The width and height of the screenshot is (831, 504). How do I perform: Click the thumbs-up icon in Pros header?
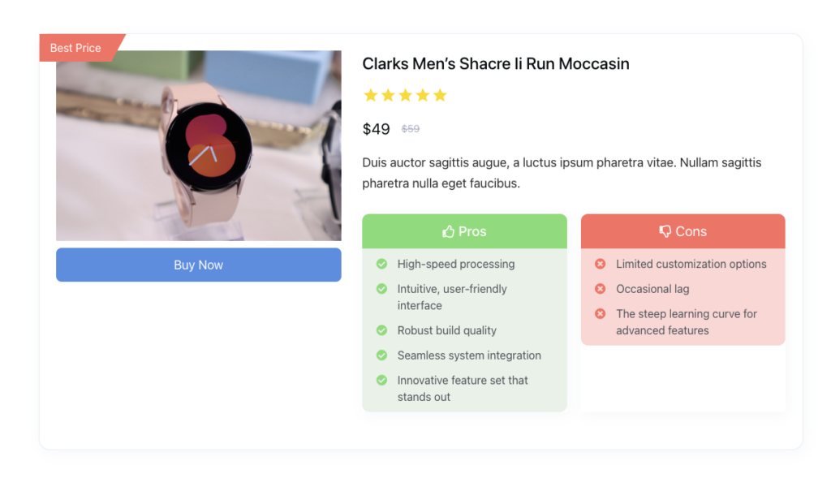(448, 231)
